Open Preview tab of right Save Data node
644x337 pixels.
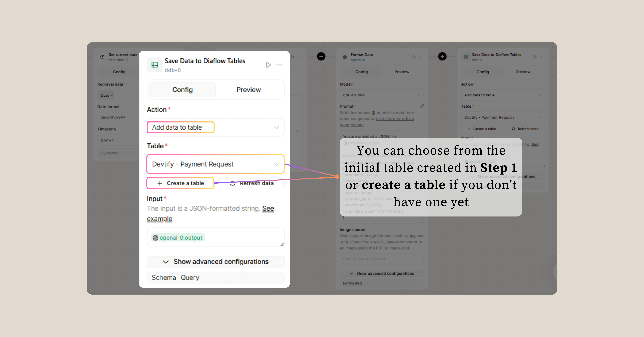tap(523, 72)
